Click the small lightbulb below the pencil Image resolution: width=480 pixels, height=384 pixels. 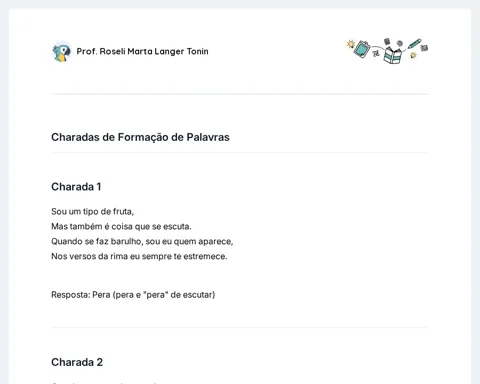pos(413,55)
